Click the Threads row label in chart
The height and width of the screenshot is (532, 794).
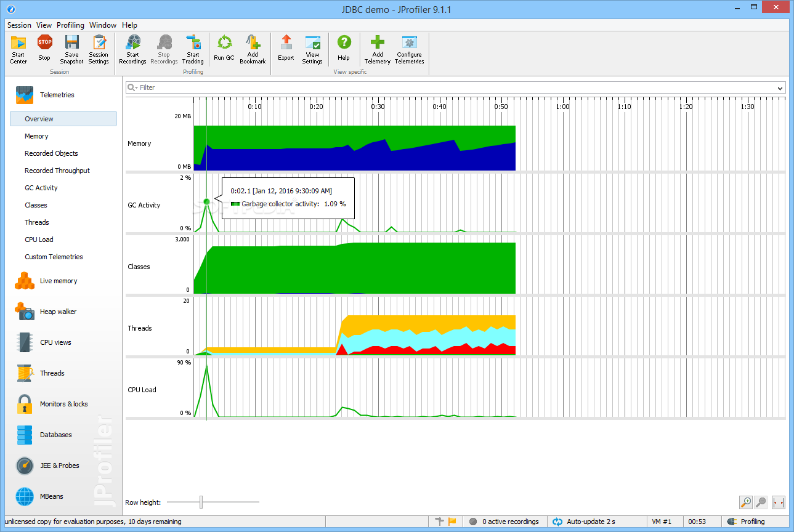coord(140,328)
